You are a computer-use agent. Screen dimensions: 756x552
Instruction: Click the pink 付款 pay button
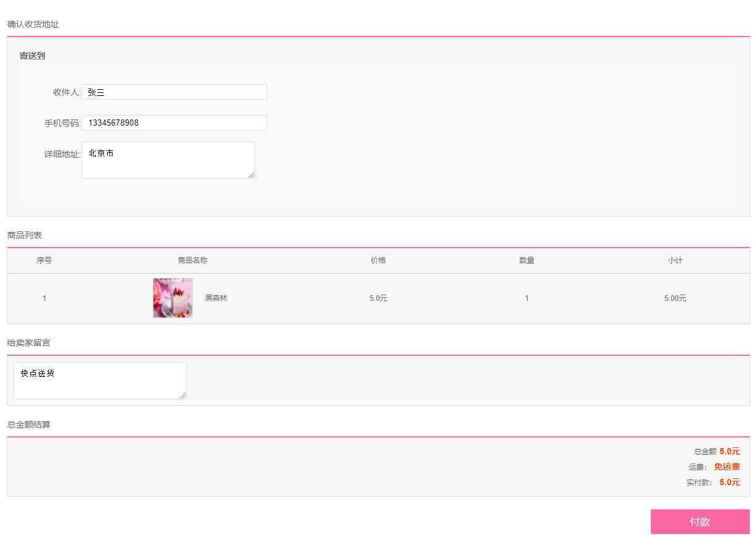point(700,522)
